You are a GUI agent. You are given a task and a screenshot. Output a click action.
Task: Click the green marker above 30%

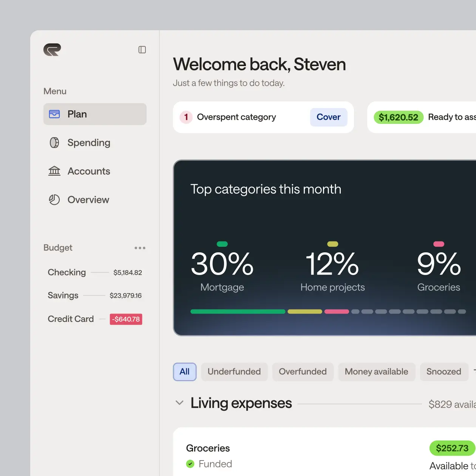click(222, 244)
